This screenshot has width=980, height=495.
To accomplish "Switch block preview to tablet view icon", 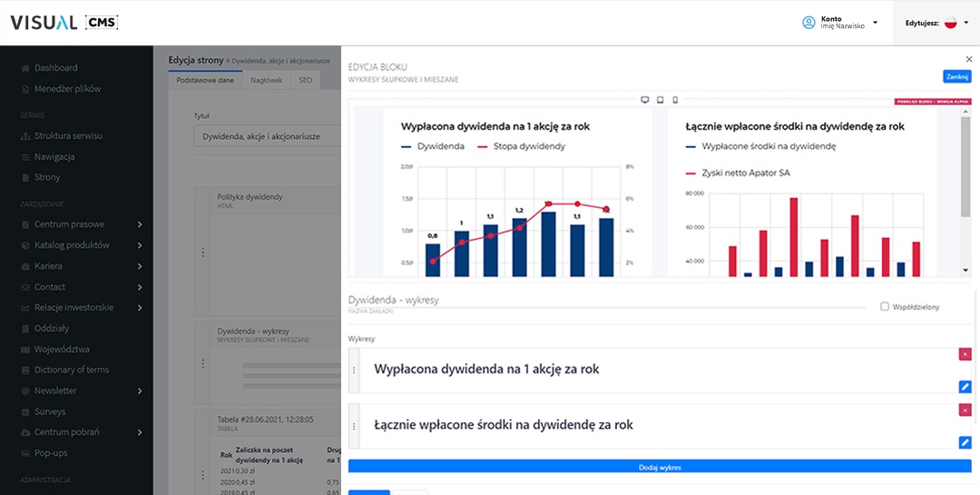I will [x=660, y=100].
